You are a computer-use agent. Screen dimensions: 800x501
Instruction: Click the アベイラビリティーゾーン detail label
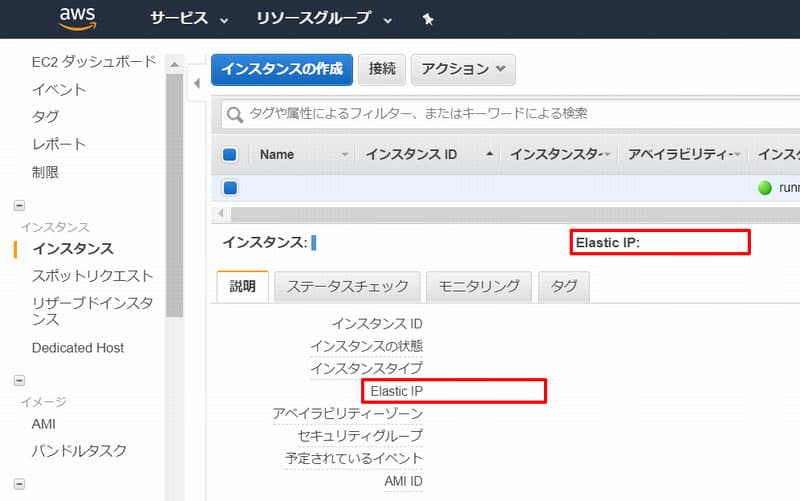point(347,414)
